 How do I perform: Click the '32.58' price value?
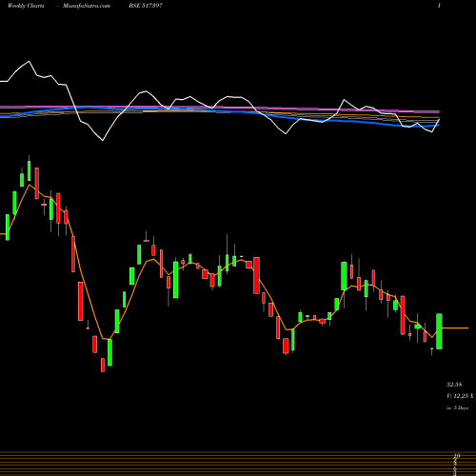[454, 385]
